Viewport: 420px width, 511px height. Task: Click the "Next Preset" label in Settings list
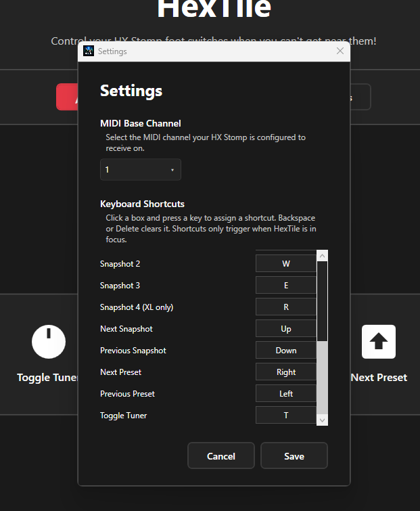coord(121,372)
